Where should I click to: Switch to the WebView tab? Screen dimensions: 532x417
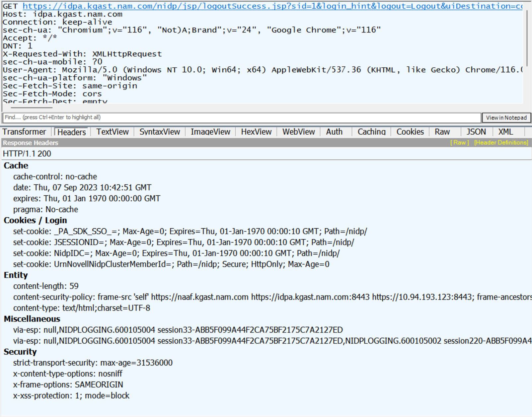298,132
